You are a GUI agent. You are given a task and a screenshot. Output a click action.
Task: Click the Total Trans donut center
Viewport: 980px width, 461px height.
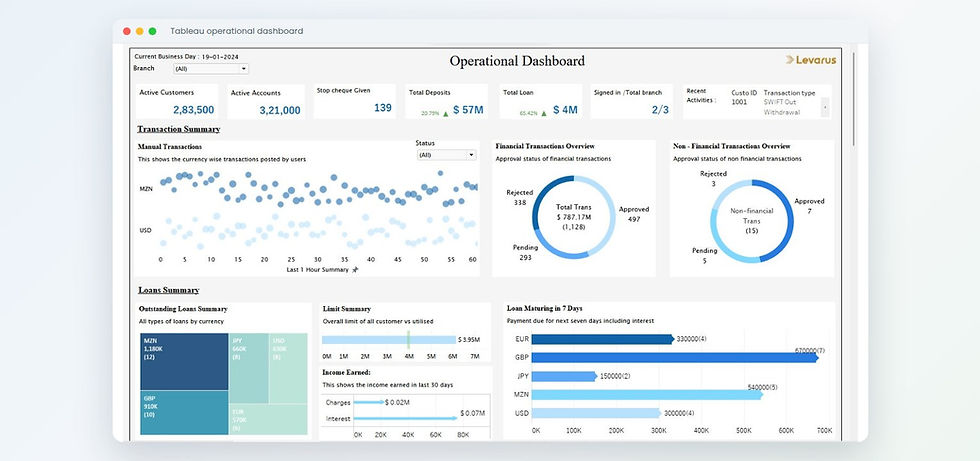pyautogui.click(x=574, y=217)
